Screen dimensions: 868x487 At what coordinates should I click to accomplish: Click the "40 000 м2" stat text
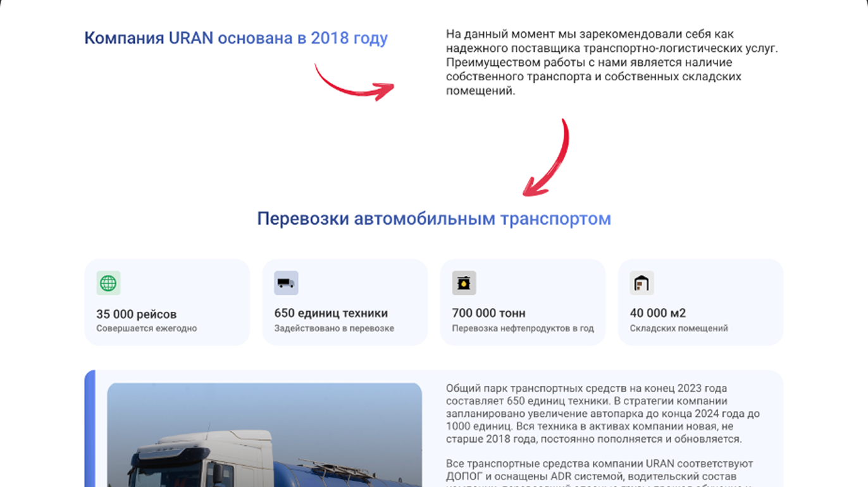click(658, 313)
